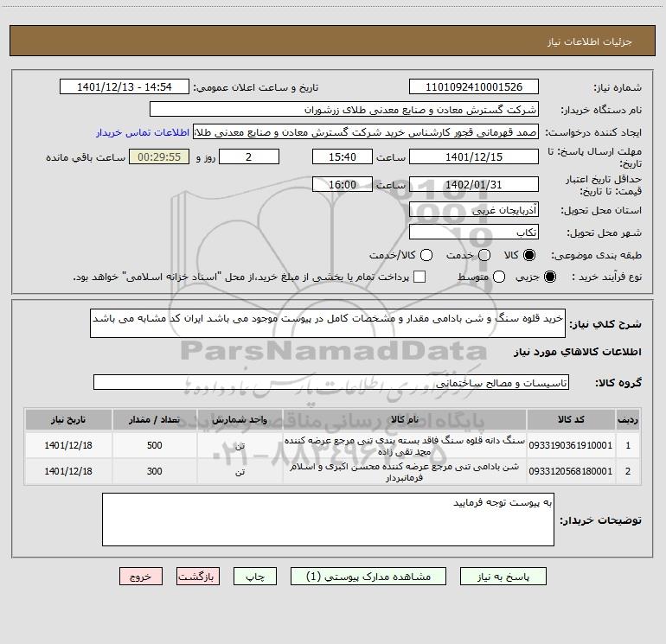The width and height of the screenshot is (666, 644).
Task: Open the اطلاعات تماس خریدار link
Action: (143, 132)
